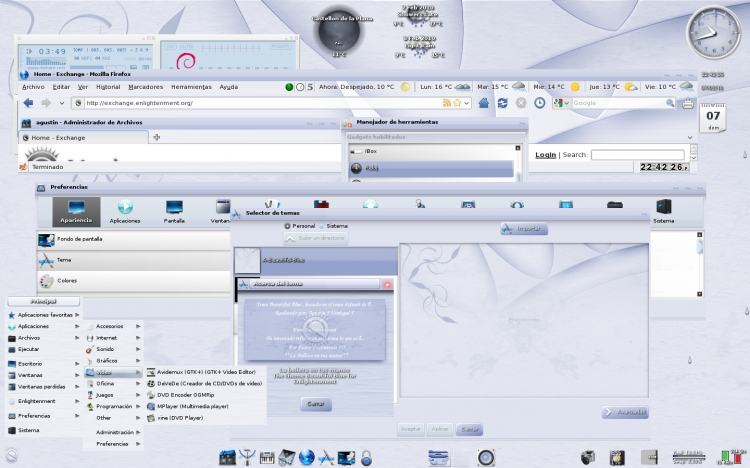
Task: Launch DVD Encoder OGMRip menu entry
Action: 206,395
